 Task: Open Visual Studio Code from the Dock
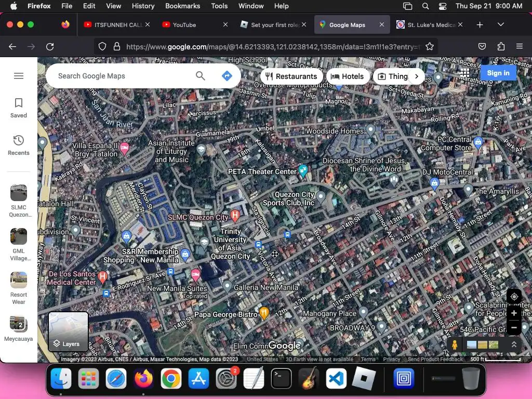[336, 378]
